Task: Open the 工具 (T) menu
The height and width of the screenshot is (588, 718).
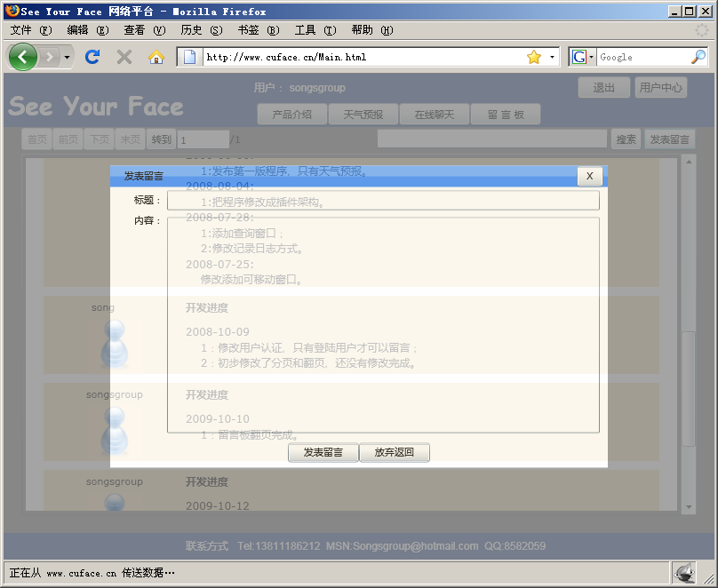Action: 315,30
